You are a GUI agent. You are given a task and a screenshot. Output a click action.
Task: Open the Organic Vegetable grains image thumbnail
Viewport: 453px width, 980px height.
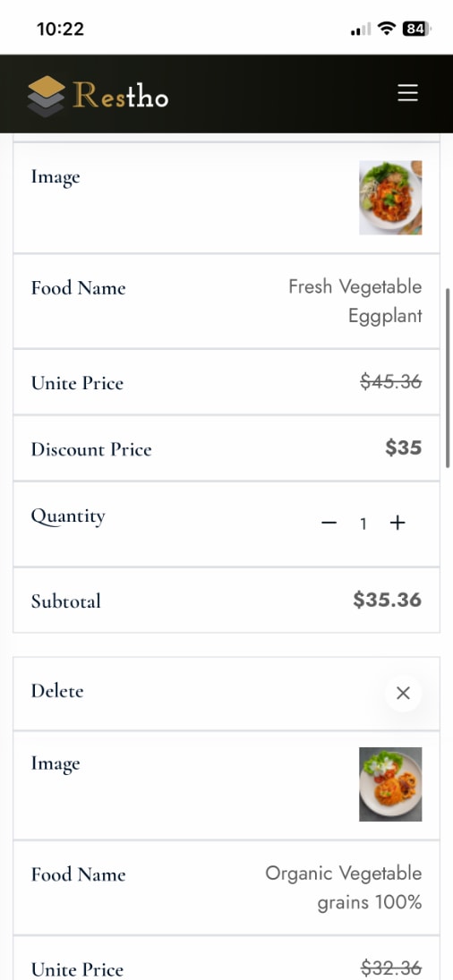390,784
